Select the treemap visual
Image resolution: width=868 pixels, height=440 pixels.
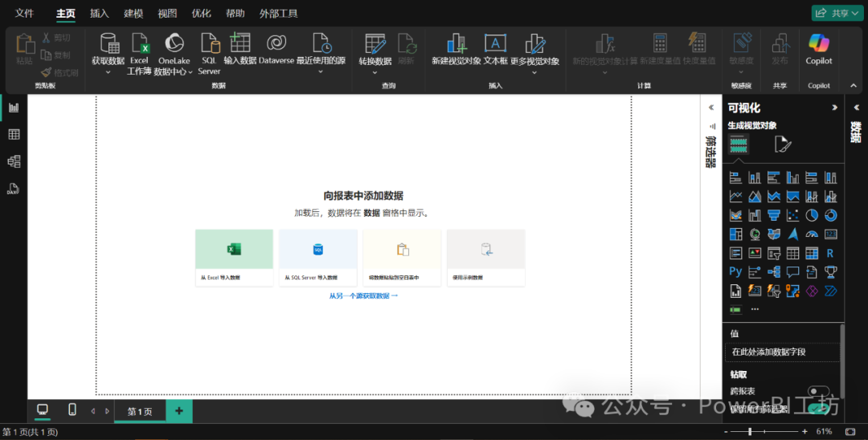click(735, 234)
